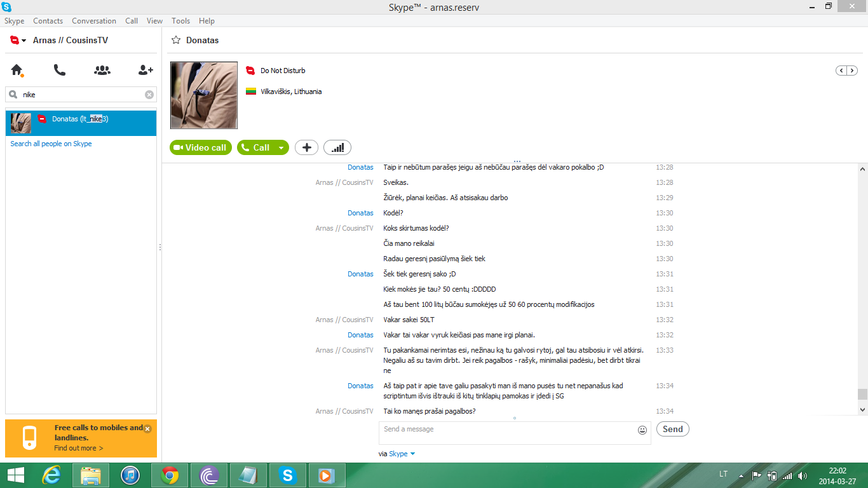868x488 pixels.
Task: Open Windows Start button
Action: click(x=15, y=475)
